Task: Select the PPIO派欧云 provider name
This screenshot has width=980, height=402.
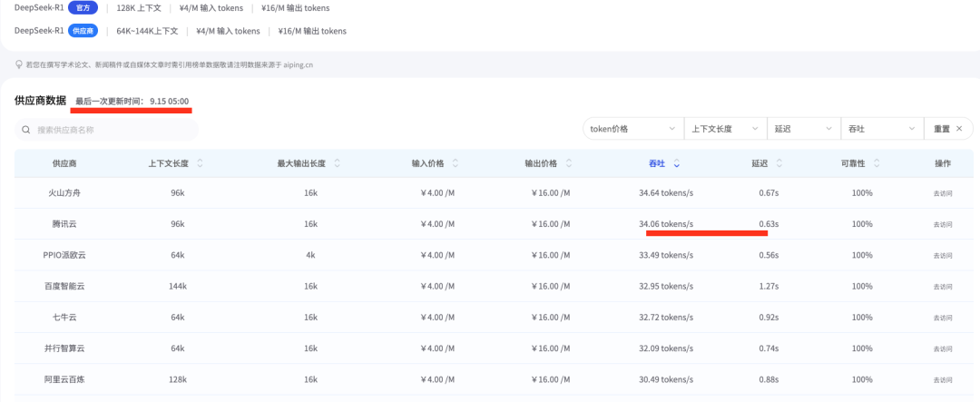Action: (65, 255)
